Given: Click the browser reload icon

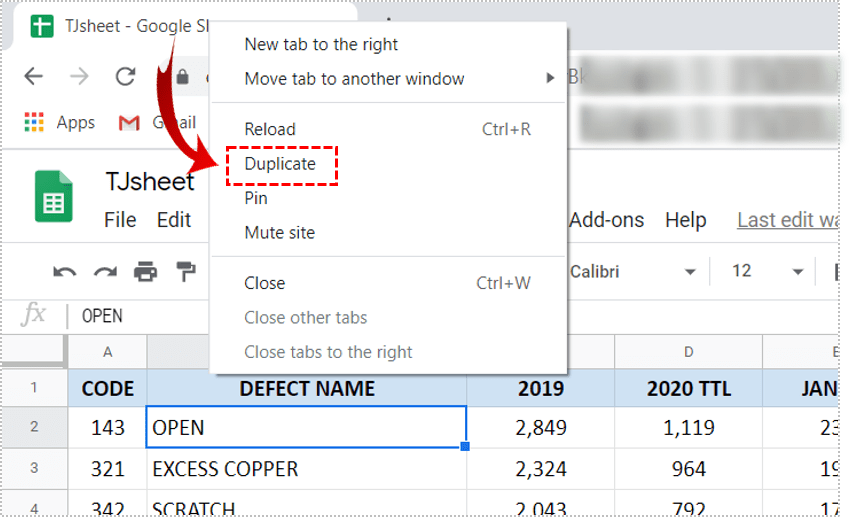Looking at the screenshot, I should coord(125,77).
